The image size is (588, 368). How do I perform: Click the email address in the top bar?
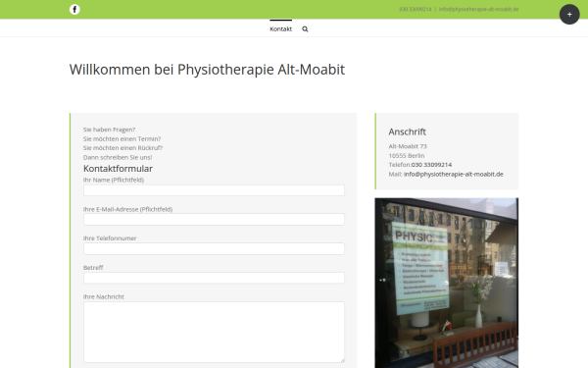pyautogui.click(x=478, y=9)
